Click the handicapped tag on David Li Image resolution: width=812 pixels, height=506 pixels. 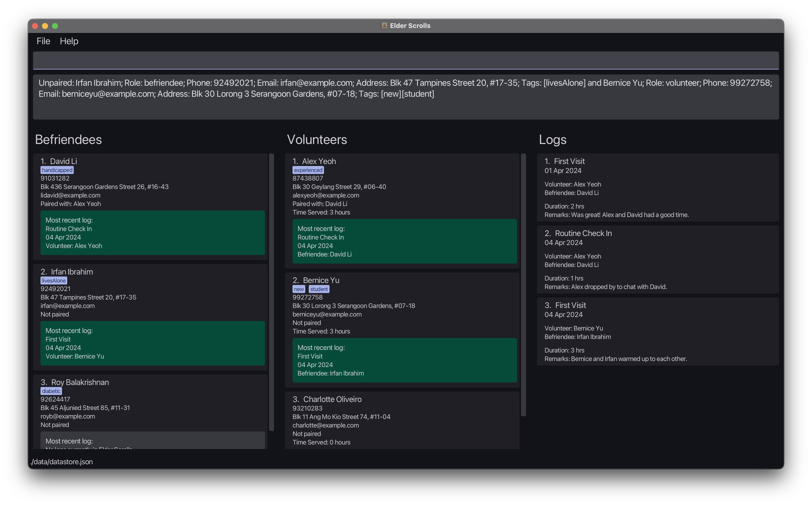tap(57, 170)
